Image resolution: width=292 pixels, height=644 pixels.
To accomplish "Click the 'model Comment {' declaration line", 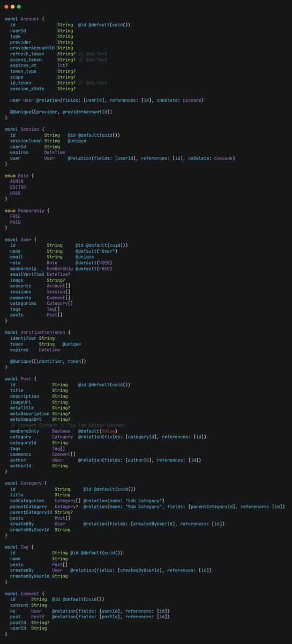I will click(25, 594).
